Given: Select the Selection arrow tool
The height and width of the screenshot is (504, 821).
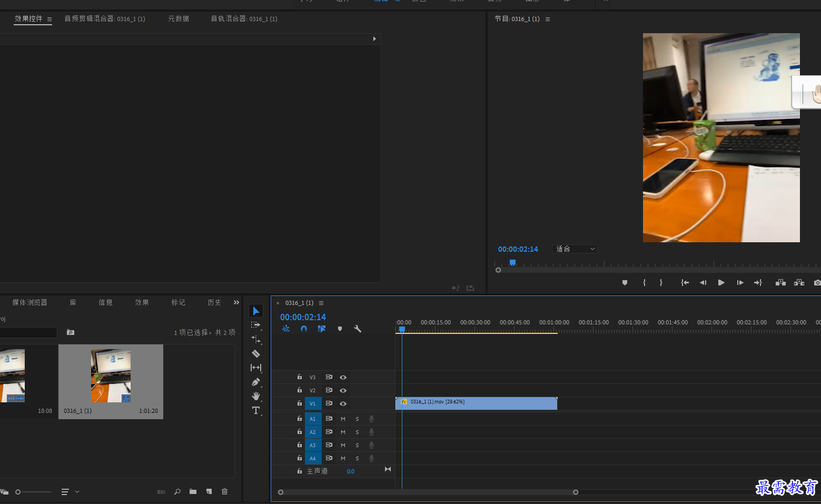Looking at the screenshot, I should coord(256,311).
